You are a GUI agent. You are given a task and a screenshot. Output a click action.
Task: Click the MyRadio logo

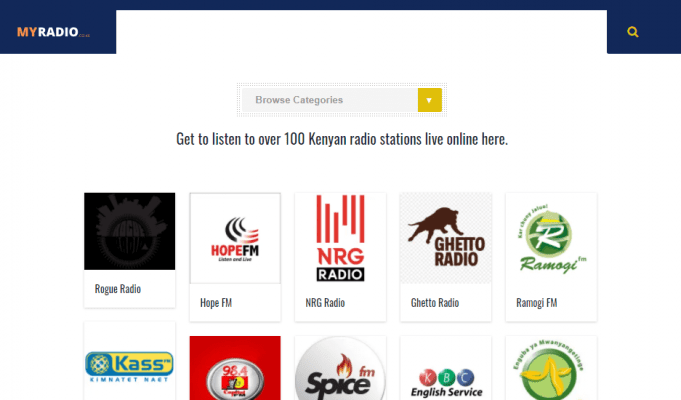(53, 32)
